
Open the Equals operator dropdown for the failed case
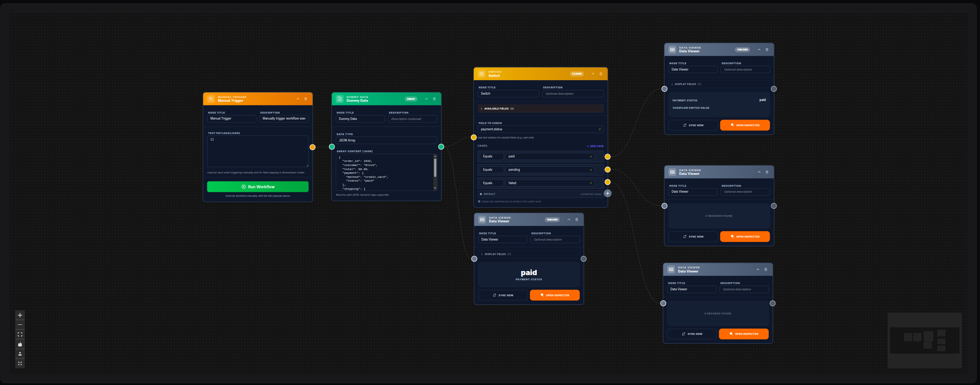491,183
